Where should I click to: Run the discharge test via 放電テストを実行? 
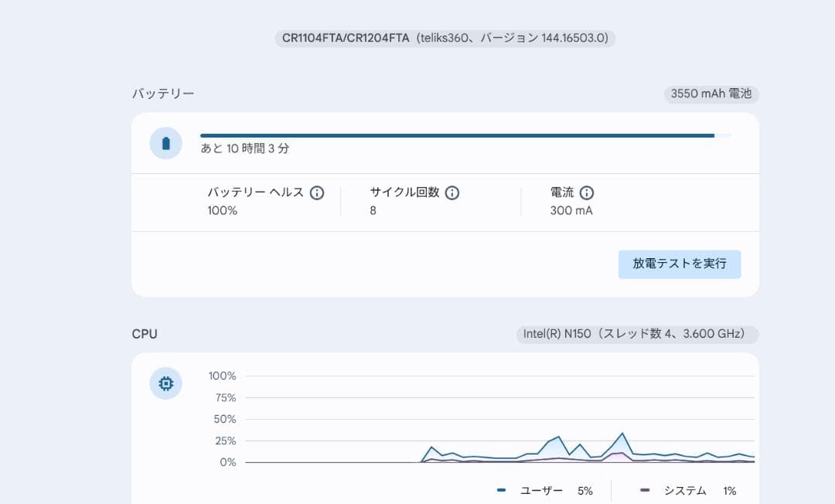(x=679, y=264)
